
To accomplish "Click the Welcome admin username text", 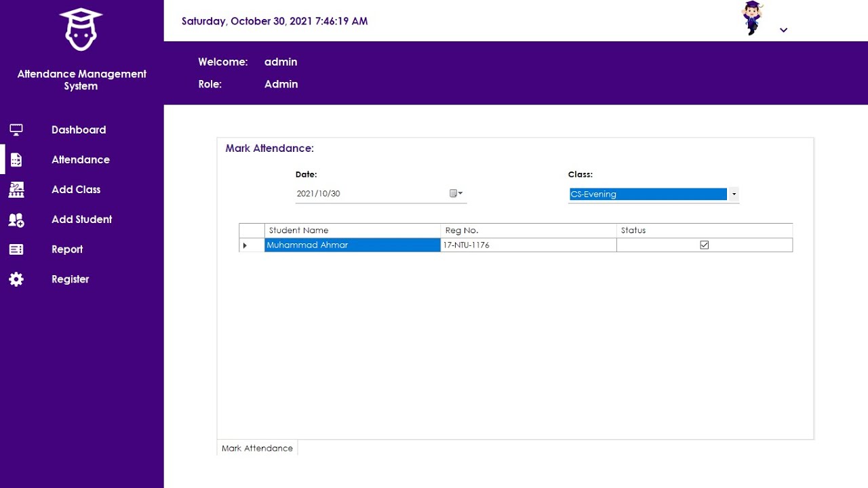I will (281, 62).
